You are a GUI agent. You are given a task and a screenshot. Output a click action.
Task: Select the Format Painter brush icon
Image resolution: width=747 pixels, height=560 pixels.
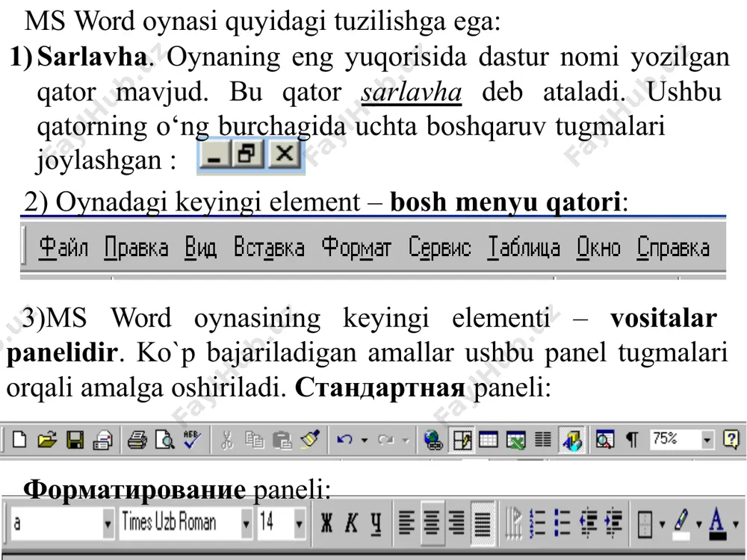(x=310, y=439)
